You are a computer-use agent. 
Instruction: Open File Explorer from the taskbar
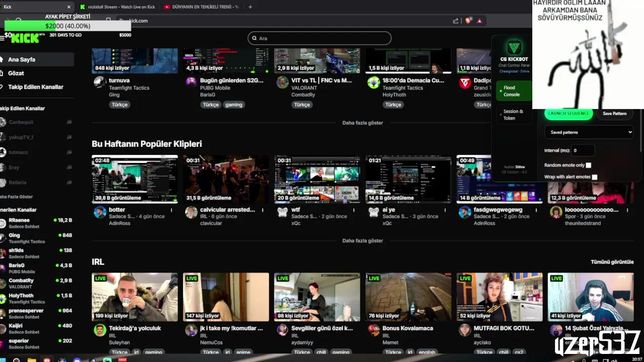[x=31, y=360]
